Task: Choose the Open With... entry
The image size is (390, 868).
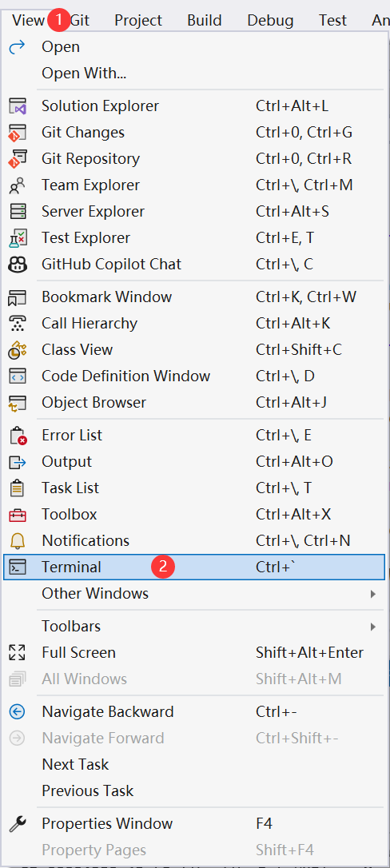Action: [x=194, y=73]
